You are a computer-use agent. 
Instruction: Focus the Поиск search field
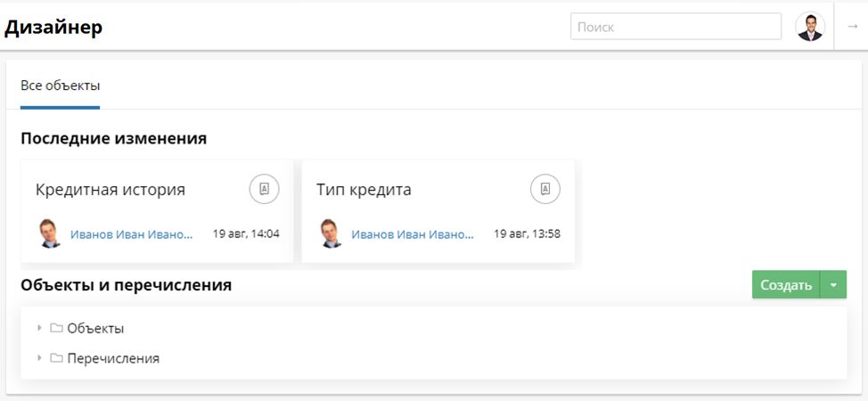tap(676, 27)
